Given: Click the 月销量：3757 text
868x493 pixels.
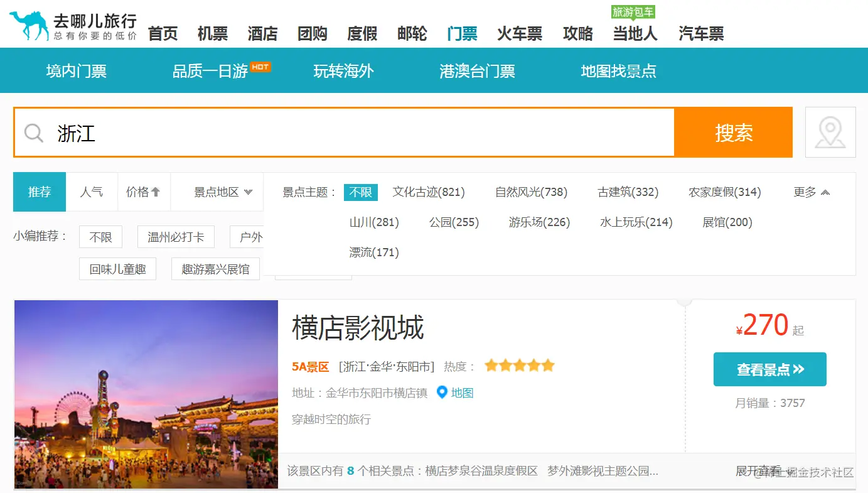Looking at the screenshot, I should [769, 403].
